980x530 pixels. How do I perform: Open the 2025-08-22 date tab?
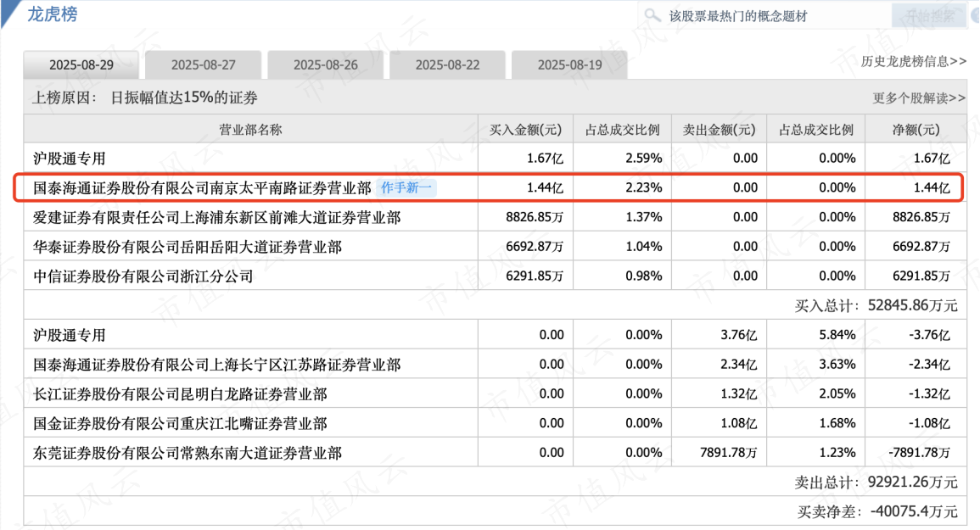448,65
